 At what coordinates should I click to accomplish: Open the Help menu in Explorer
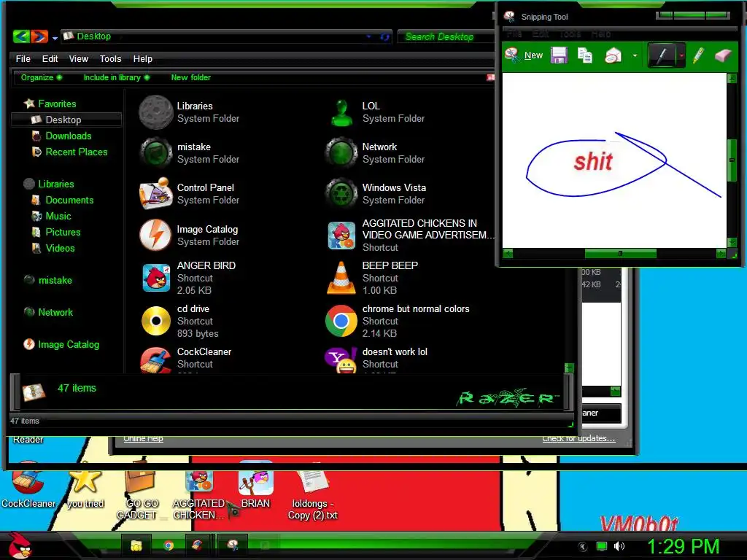coord(142,59)
